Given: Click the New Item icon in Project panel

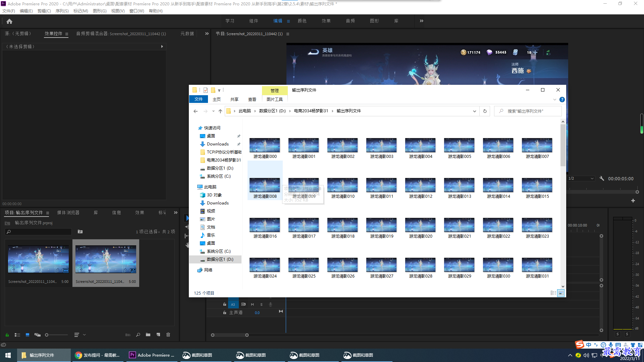Looking at the screenshot, I should 158,335.
